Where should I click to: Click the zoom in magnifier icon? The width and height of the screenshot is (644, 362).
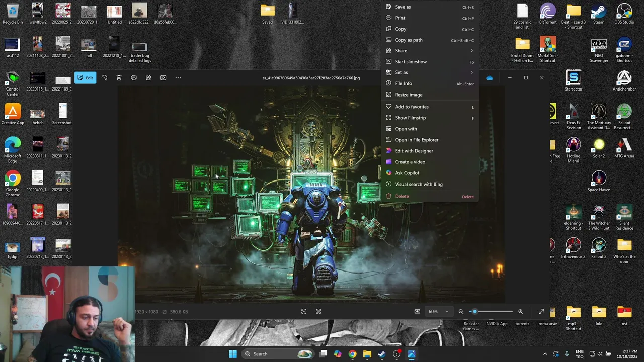pyautogui.click(x=521, y=312)
